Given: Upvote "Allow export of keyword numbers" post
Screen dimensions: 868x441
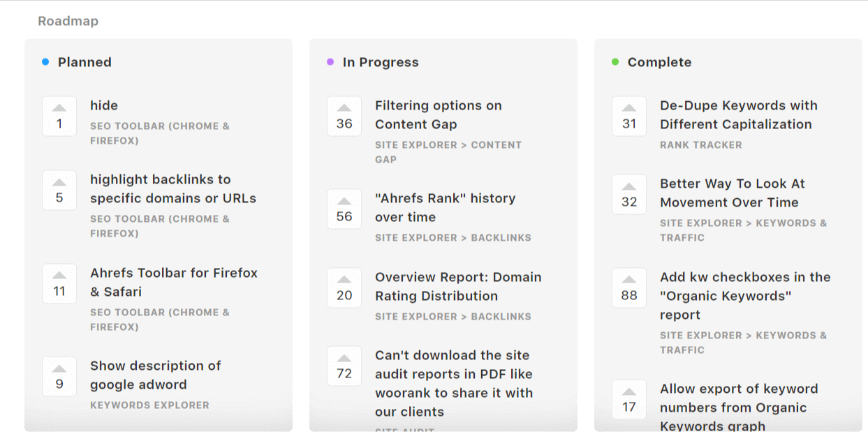Looking at the screenshot, I should pos(629,399).
